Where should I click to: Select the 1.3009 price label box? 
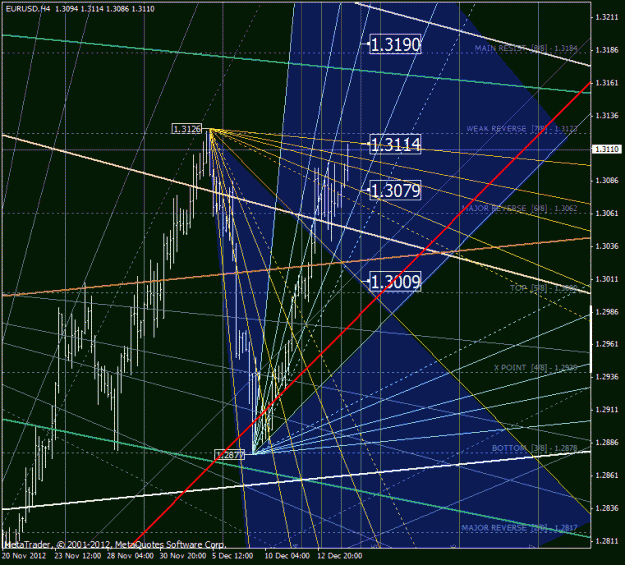395,282
